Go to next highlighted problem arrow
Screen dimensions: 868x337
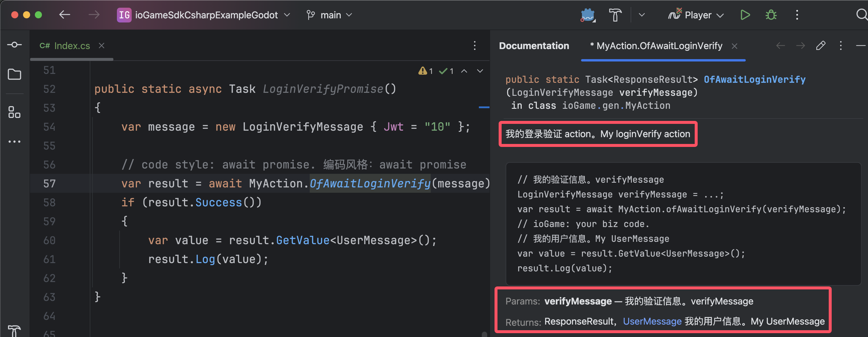[480, 71]
